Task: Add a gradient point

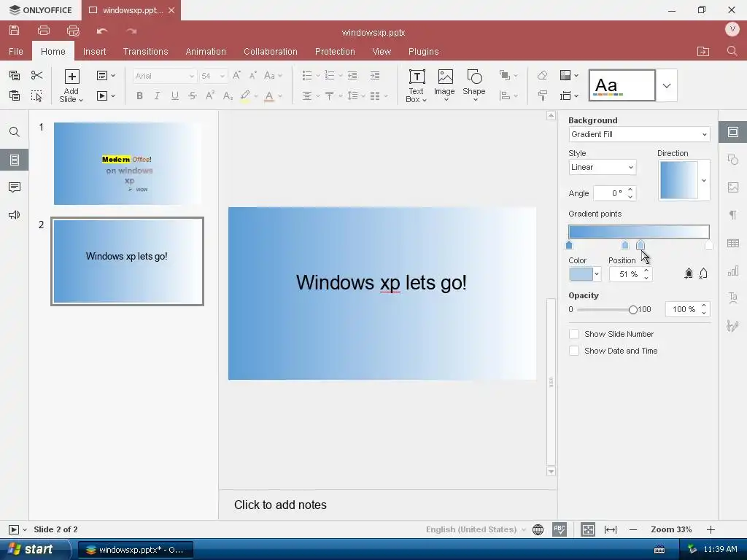Action: (x=689, y=273)
